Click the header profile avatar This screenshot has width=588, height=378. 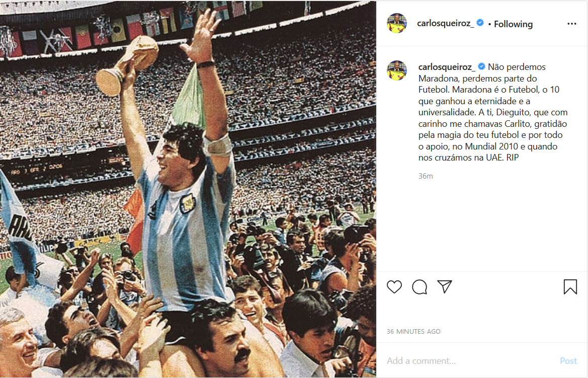(x=397, y=23)
